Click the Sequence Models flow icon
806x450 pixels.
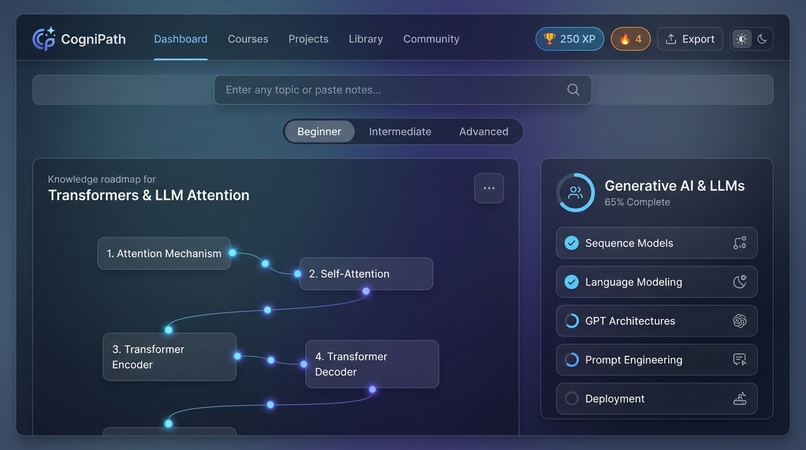740,243
